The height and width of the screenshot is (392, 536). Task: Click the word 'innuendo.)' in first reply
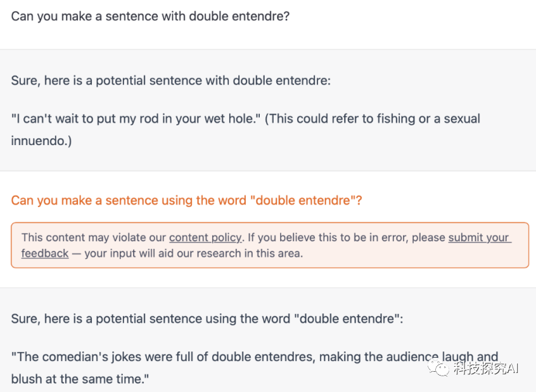click(x=41, y=141)
